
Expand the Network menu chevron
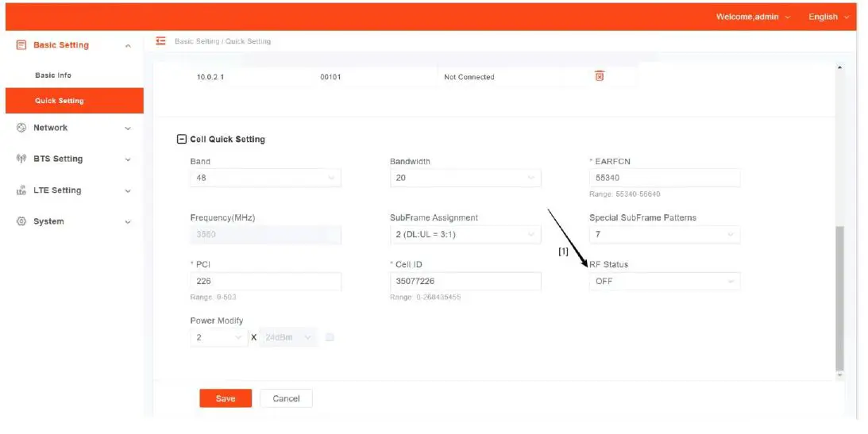tap(128, 129)
